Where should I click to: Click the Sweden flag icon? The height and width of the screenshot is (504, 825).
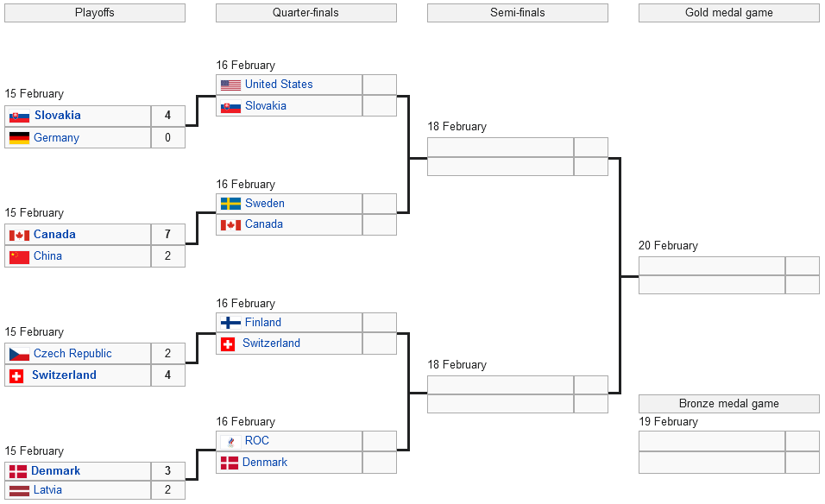click(x=230, y=204)
